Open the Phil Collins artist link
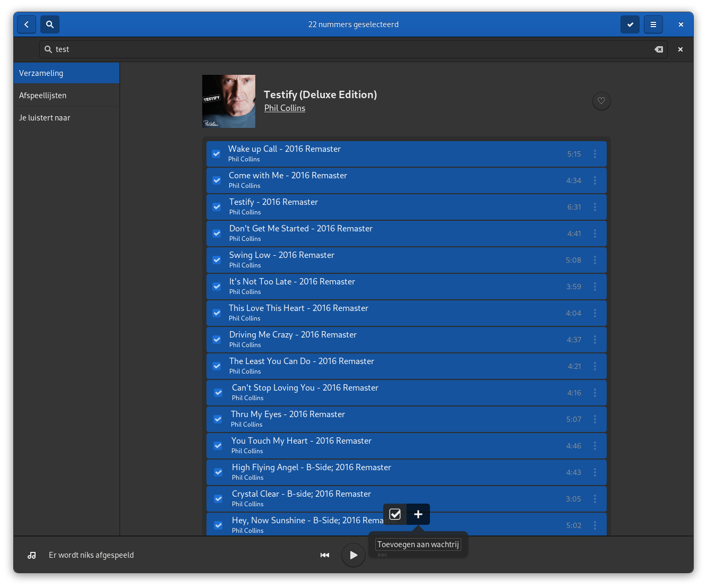 coord(285,108)
